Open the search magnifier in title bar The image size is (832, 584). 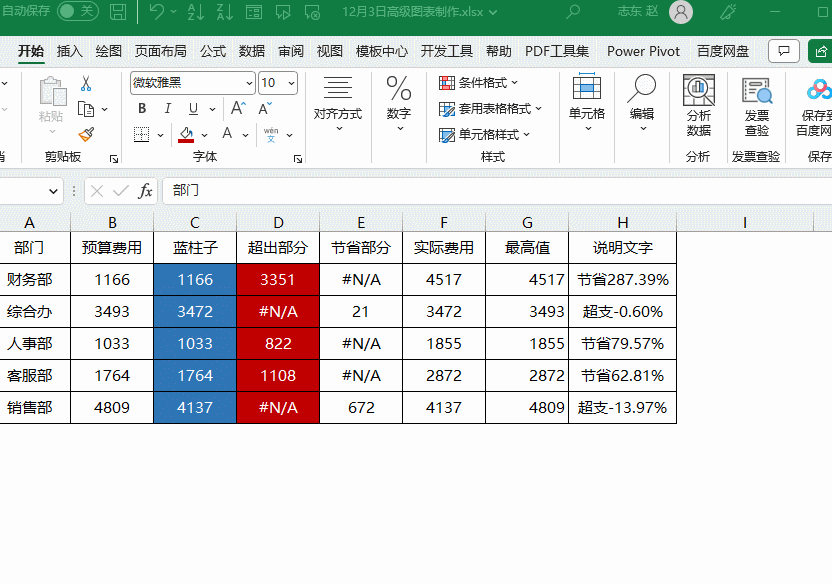(x=573, y=12)
